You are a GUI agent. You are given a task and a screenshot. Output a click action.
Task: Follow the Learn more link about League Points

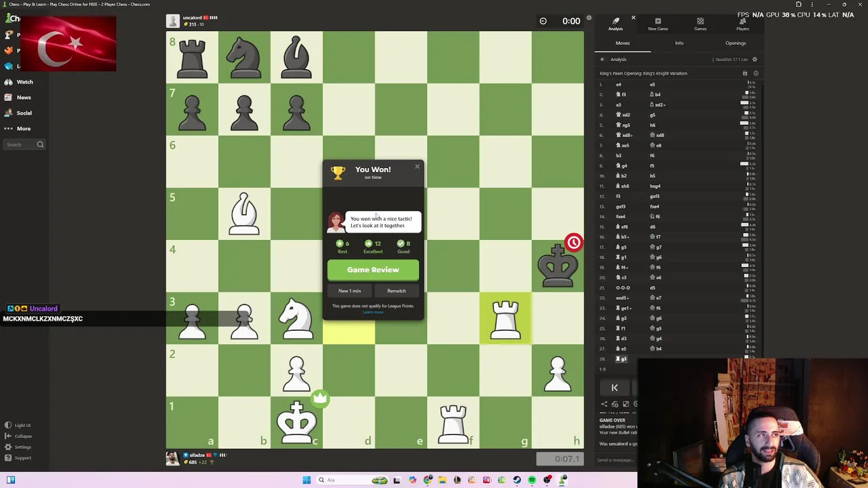[373, 312]
